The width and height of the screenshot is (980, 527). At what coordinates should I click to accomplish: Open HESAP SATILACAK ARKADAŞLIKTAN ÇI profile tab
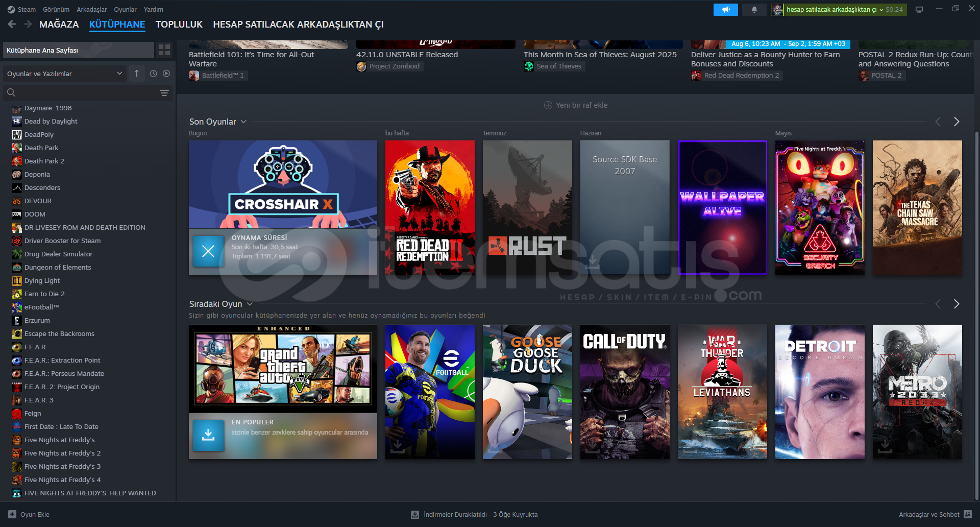click(298, 25)
